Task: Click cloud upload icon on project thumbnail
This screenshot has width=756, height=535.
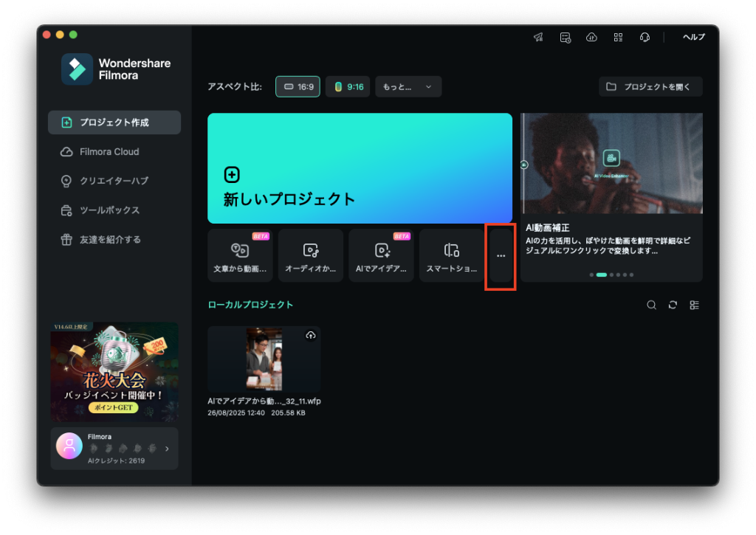Action: (x=310, y=336)
